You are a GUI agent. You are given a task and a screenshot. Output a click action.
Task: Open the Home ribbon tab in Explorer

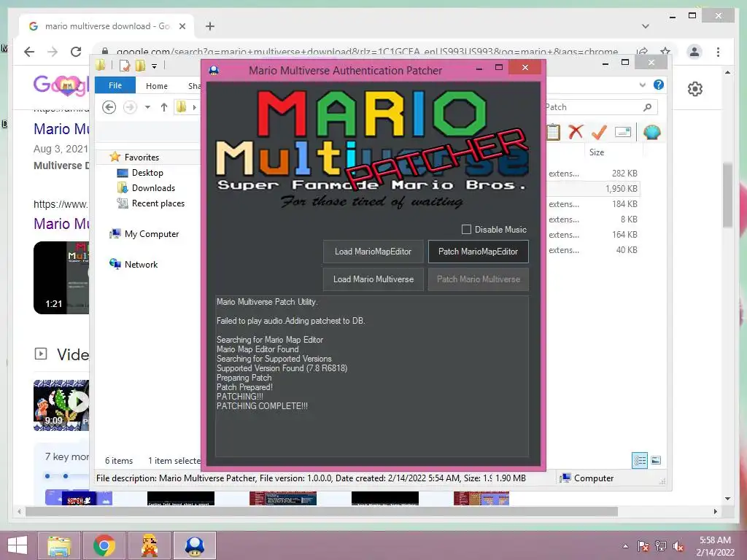tap(157, 86)
